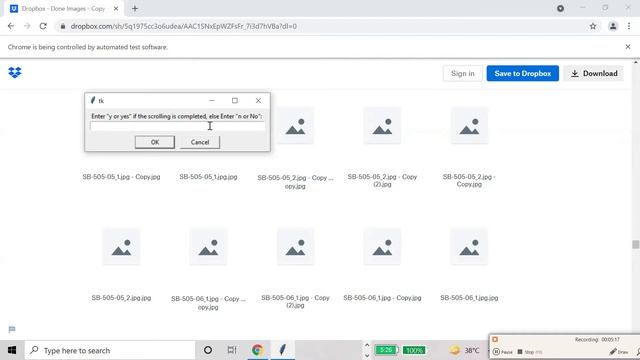Click the battery 100% indicator
The height and width of the screenshot is (360, 640).
pyautogui.click(x=414, y=350)
